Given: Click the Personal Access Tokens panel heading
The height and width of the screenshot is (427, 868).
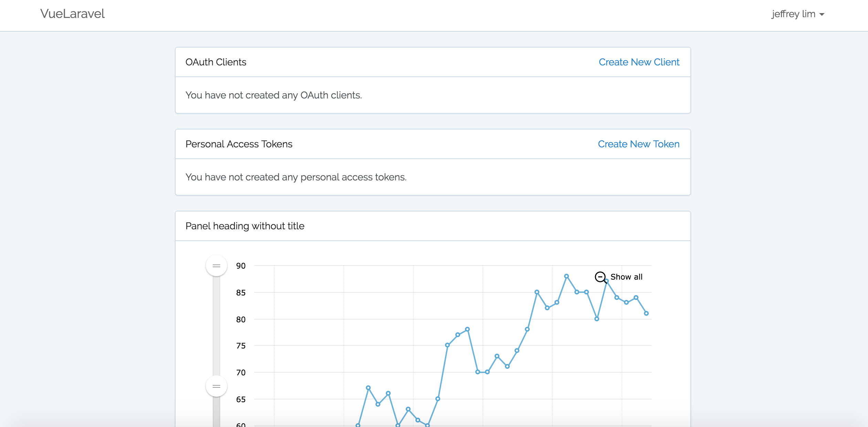Looking at the screenshot, I should tap(239, 144).
